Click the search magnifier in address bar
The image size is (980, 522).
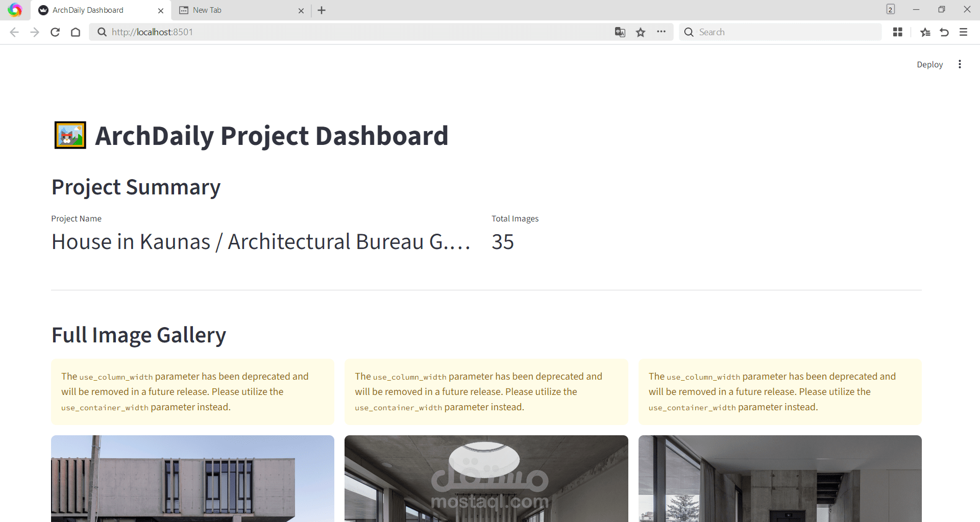(102, 32)
